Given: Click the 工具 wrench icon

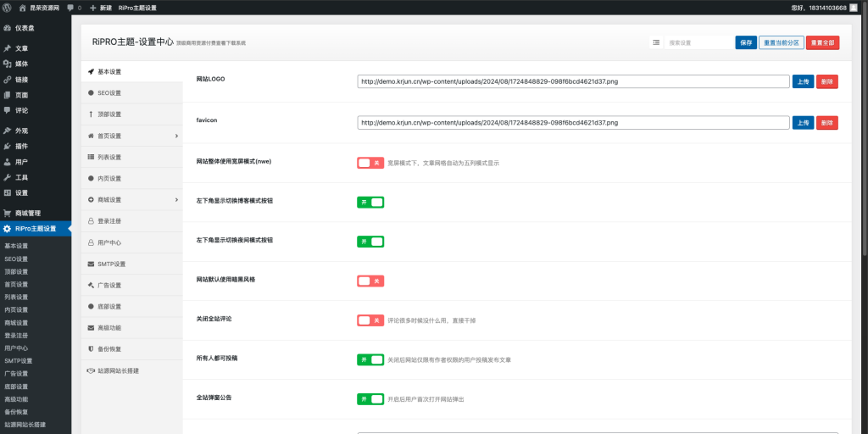Looking at the screenshot, I should click(x=7, y=178).
